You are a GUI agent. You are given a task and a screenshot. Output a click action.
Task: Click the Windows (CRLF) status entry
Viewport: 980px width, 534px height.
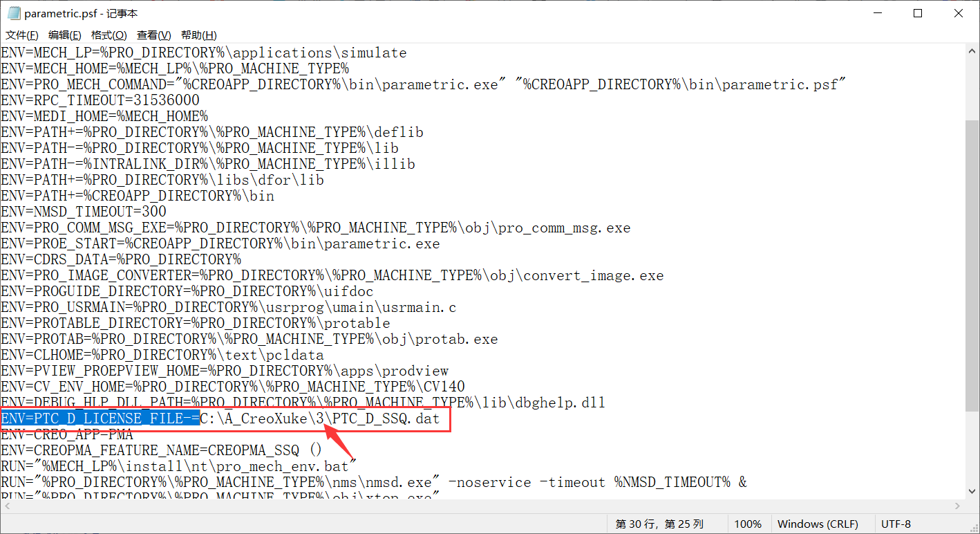[x=818, y=524]
